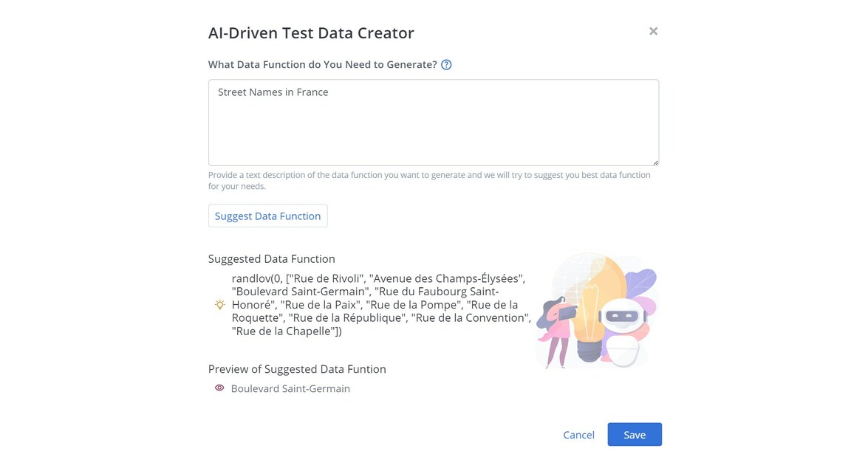Viewport: 868px width, 454px height.
Task: Open the help tooltip beside the question label
Action: 445,65
